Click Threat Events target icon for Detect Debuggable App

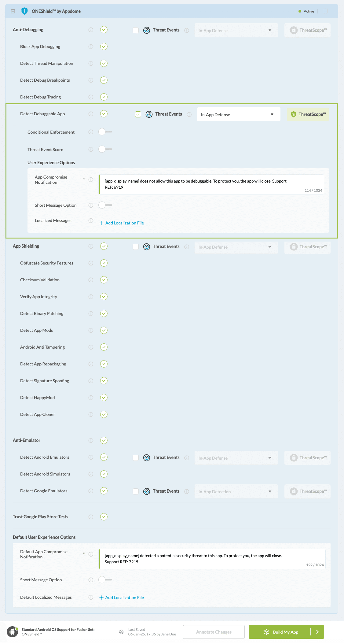pyautogui.click(x=149, y=114)
